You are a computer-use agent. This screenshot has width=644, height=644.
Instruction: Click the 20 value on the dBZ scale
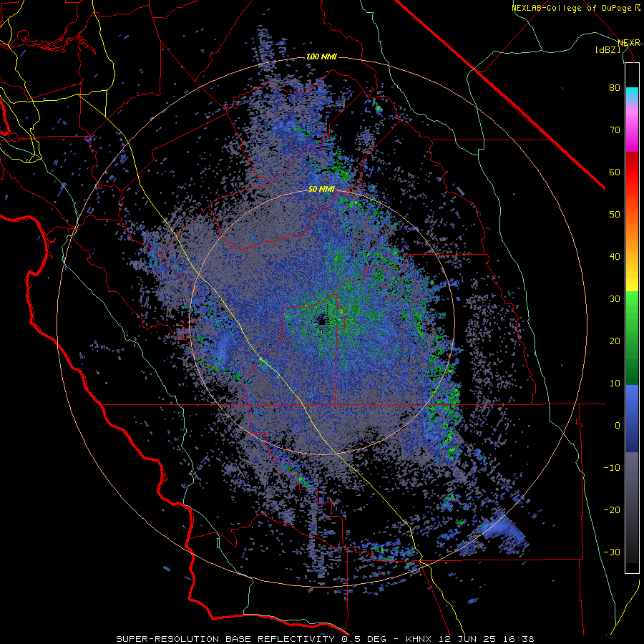pos(615,341)
